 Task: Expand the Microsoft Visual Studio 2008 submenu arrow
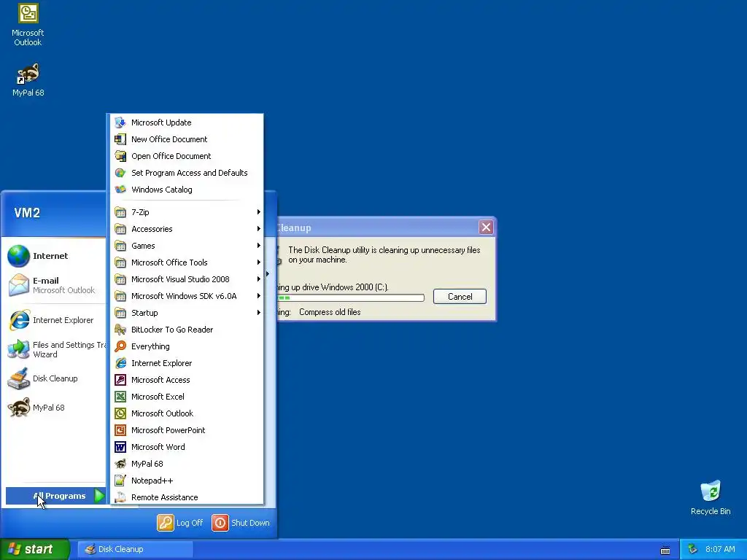click(x=259, y=279)
